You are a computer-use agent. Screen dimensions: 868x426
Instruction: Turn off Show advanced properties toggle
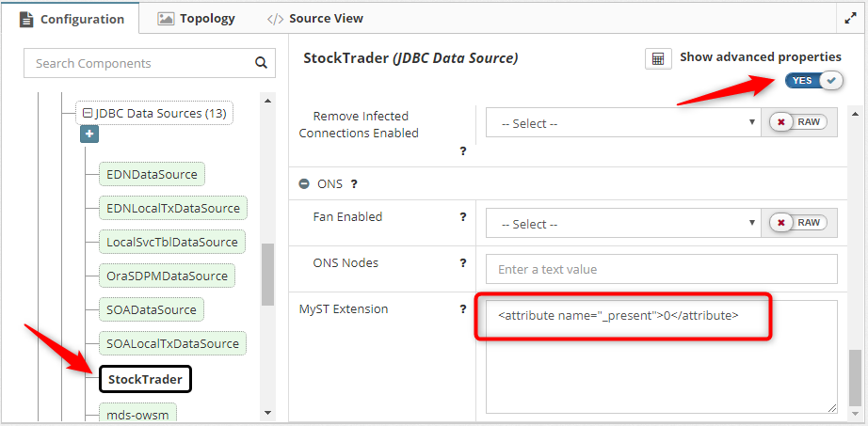813,81
